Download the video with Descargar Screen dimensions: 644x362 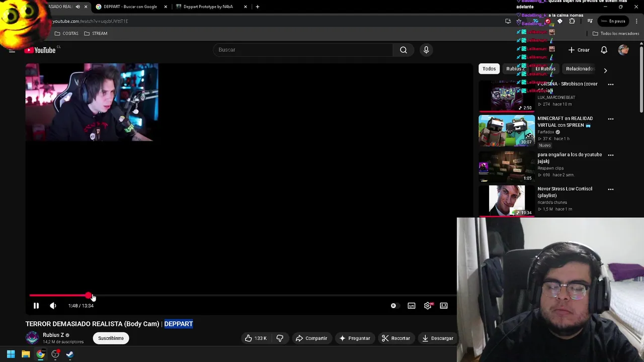coord(438,338)
